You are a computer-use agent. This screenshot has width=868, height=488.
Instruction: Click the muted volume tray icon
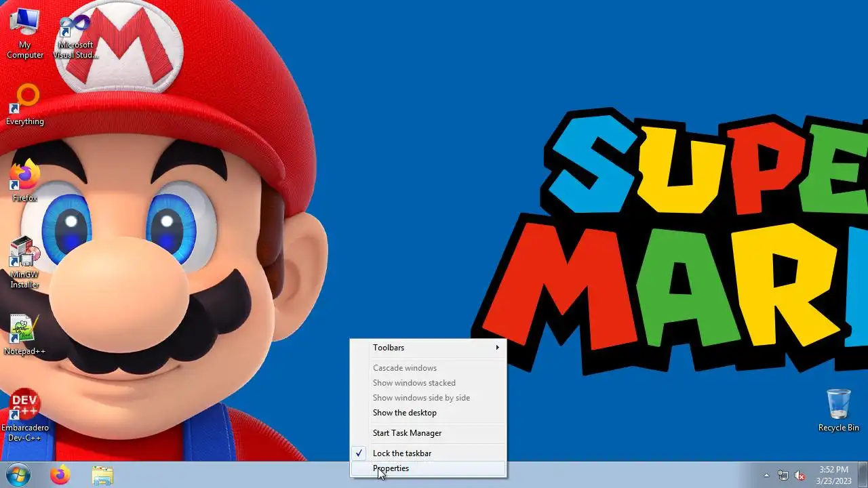click(800, 475)
